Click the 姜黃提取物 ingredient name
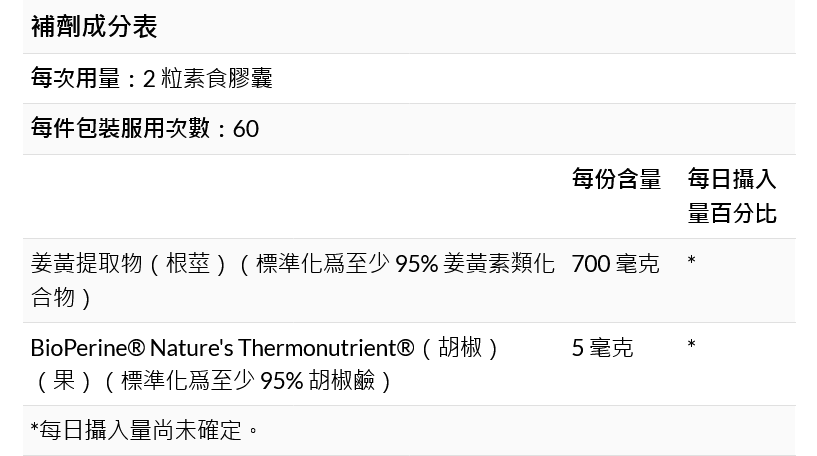Screen dimensions: 817x456 [x=86, y=263]
